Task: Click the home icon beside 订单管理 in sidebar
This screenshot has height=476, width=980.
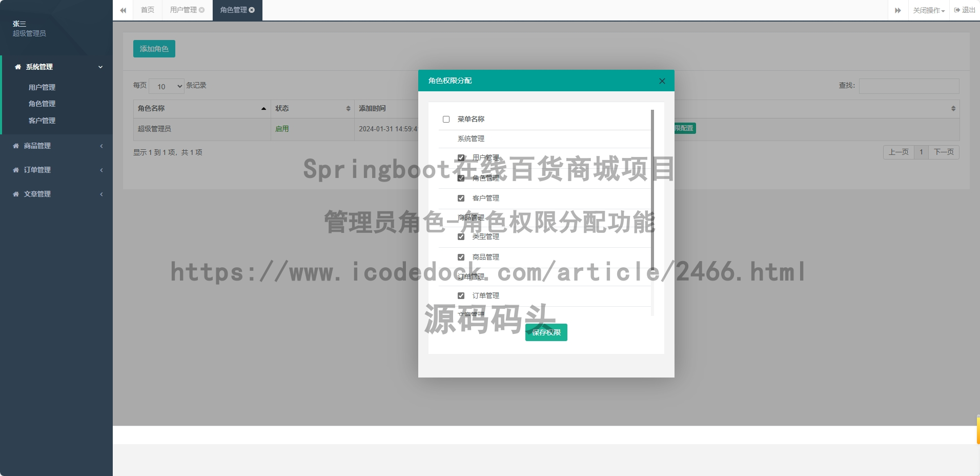Action: 16,170
